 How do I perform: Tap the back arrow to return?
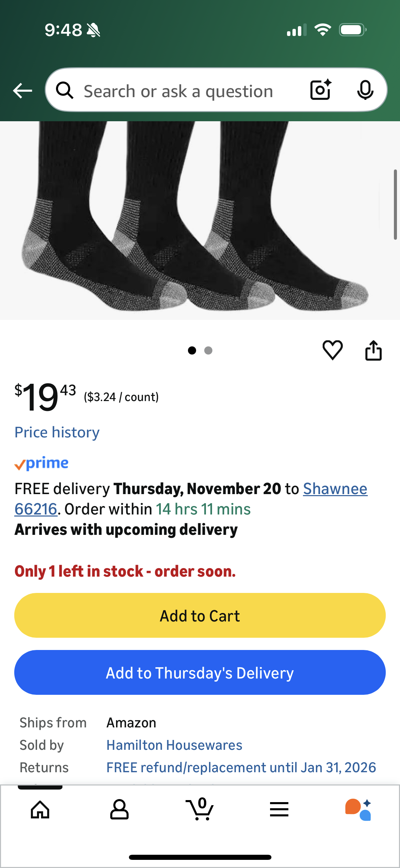pyautogui.click(x=22, y=90)
